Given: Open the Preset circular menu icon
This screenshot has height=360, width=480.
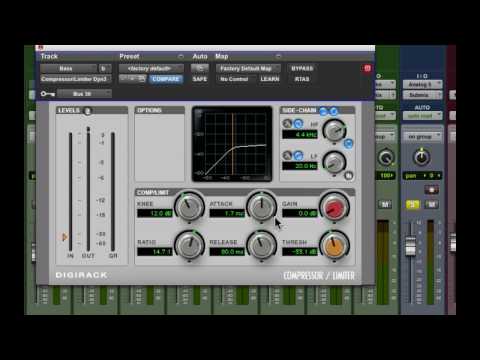Looking at the screenshot, I should pos(181,56).
